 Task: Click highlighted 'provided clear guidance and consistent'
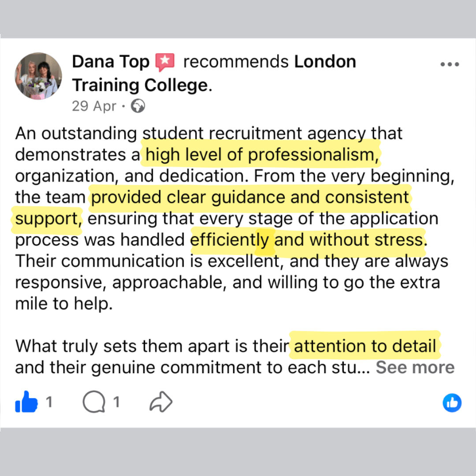(x=250, y=197)
